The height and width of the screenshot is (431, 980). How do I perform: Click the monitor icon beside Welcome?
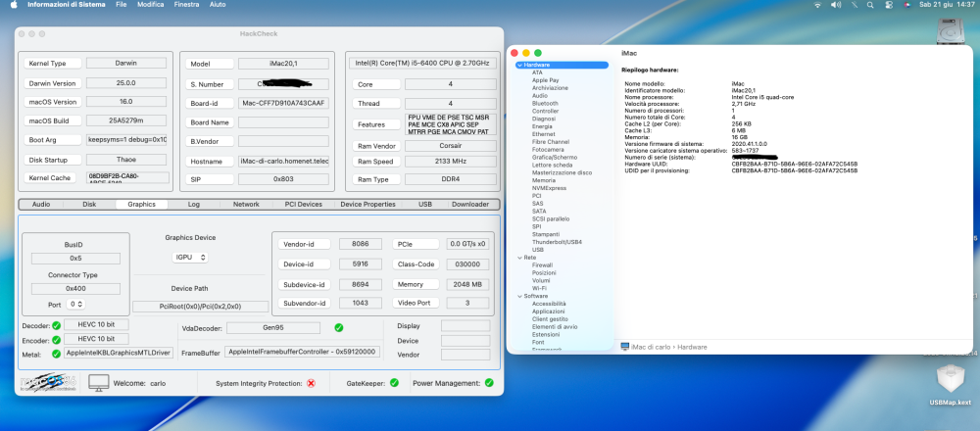click(99, 383)
